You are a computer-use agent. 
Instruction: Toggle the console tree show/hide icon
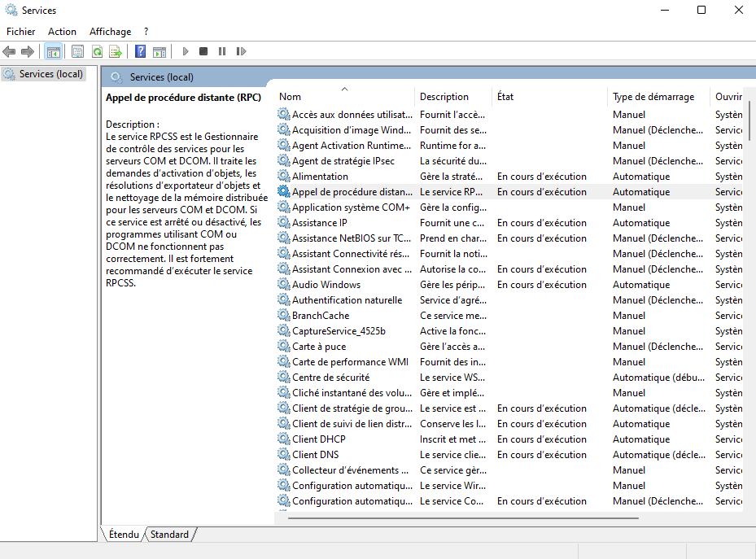coord(53,51)
